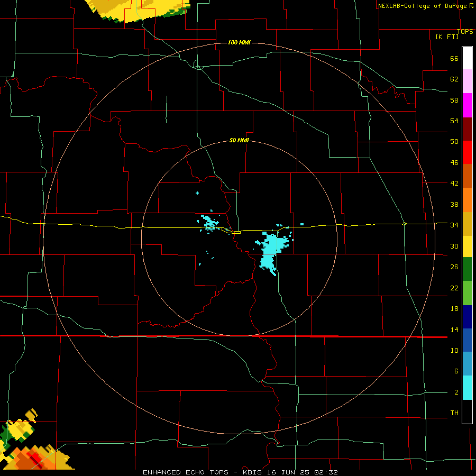This screenshot has height=476, width=476.
Task: Click the legend value "54"
Action: [x=454, y=121]
